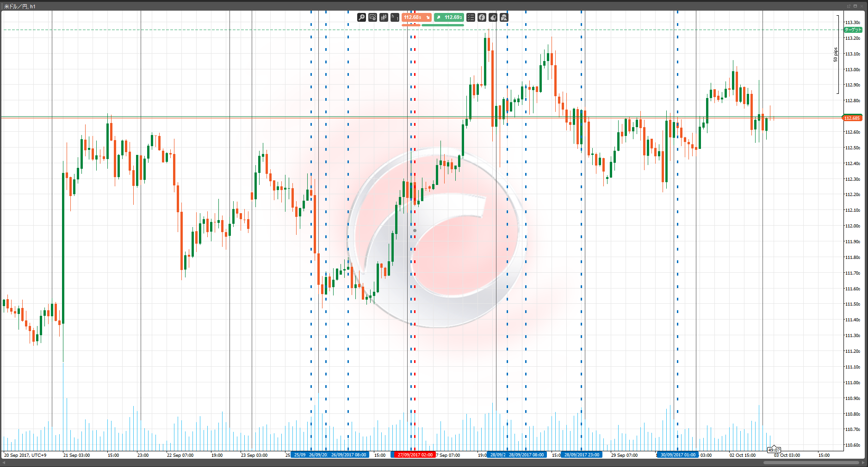The height and width of the screenshot is (467, 868).
Task: Click the 113.00 price axis label
Action: (853, 70)
